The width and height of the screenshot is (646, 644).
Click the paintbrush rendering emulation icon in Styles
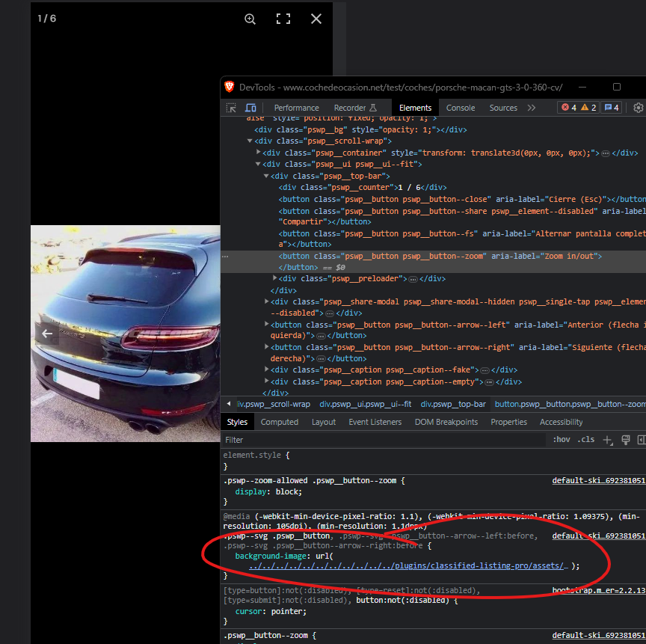(625, 440)
